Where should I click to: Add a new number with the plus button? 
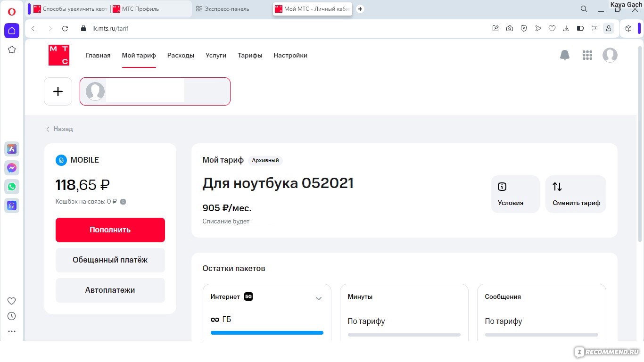click(58, 91)
